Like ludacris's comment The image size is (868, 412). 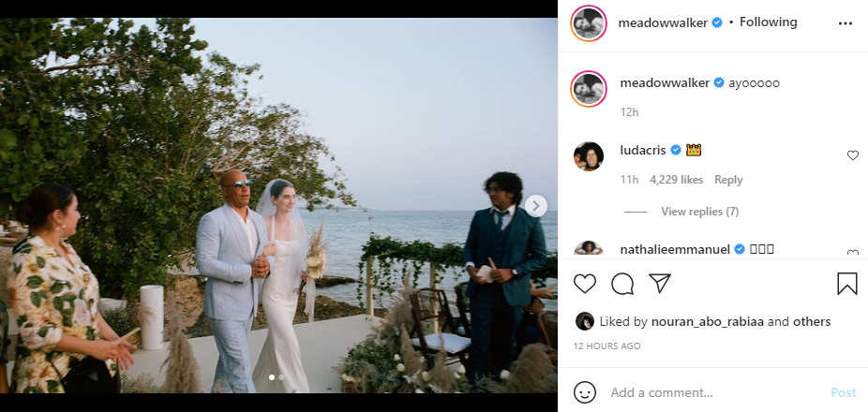point(852,155)
